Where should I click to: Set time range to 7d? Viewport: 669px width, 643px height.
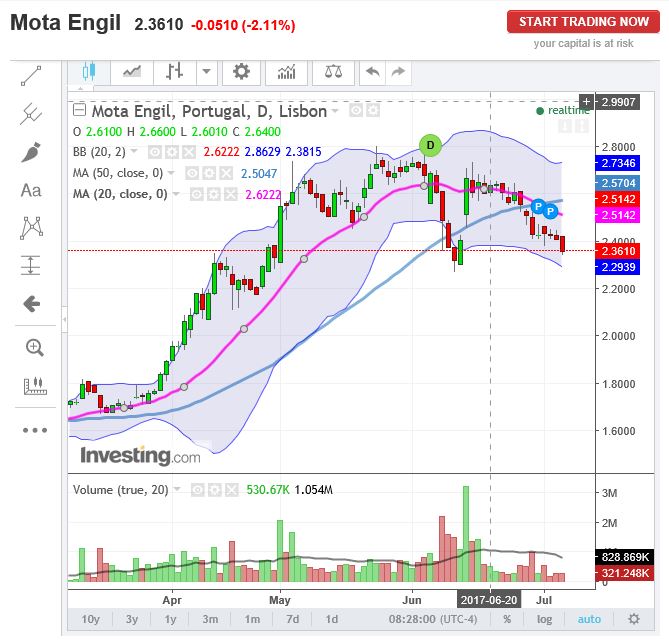(293, 619)
